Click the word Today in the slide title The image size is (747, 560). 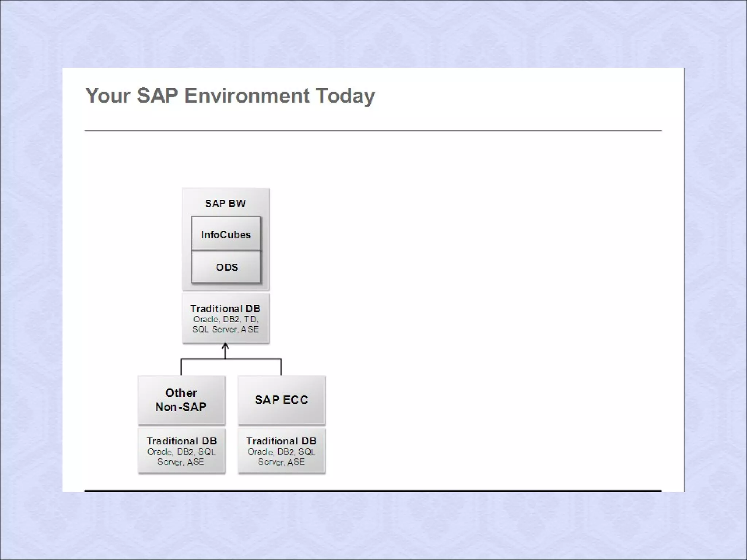345,96
